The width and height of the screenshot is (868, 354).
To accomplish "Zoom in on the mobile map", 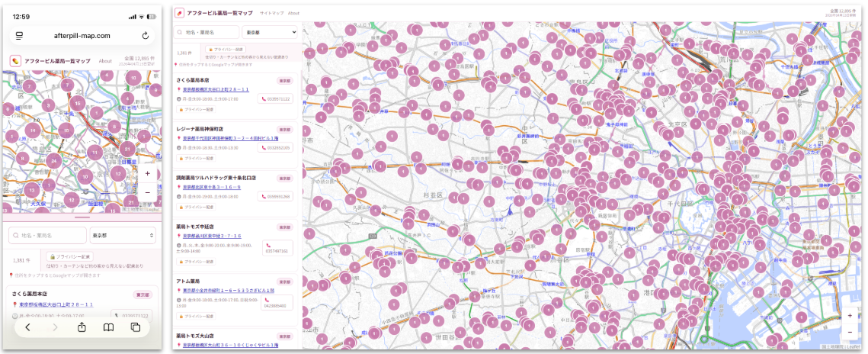I will (147, 174).
